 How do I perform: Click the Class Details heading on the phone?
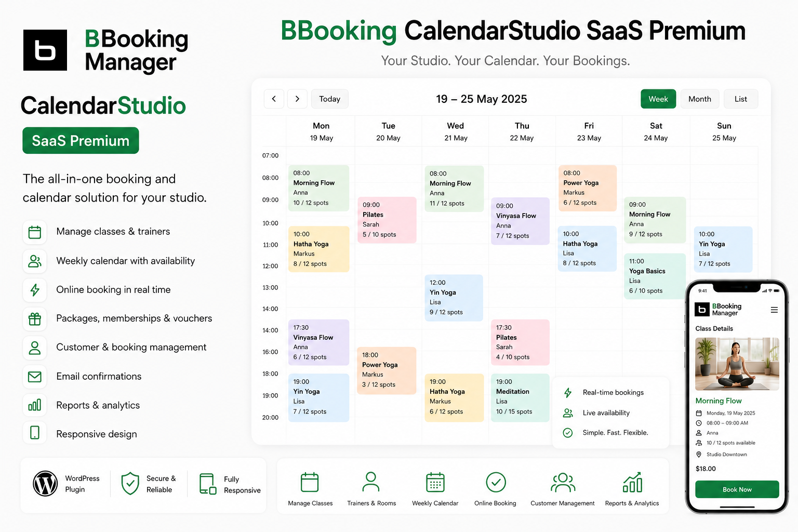pos(714,328)
